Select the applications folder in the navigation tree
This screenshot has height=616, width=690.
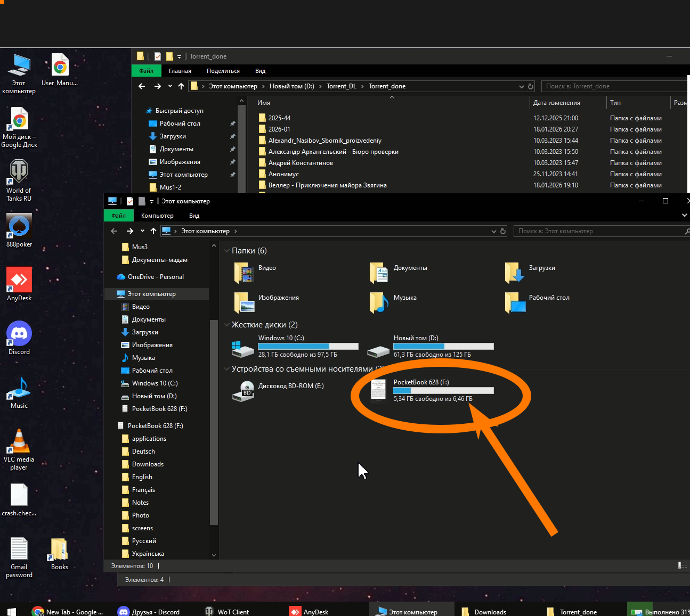149,439
